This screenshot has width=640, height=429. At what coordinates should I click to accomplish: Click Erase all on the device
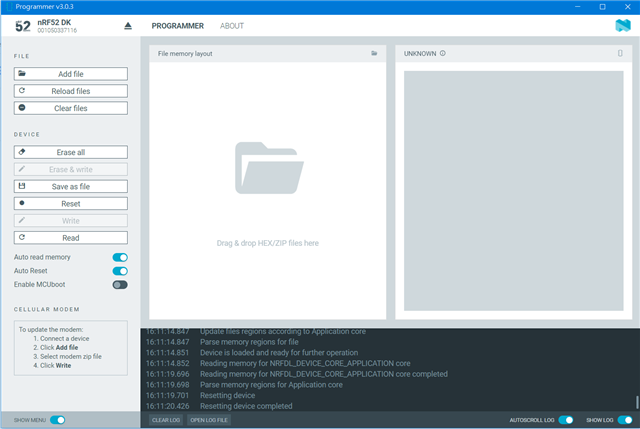pos(71,152)
